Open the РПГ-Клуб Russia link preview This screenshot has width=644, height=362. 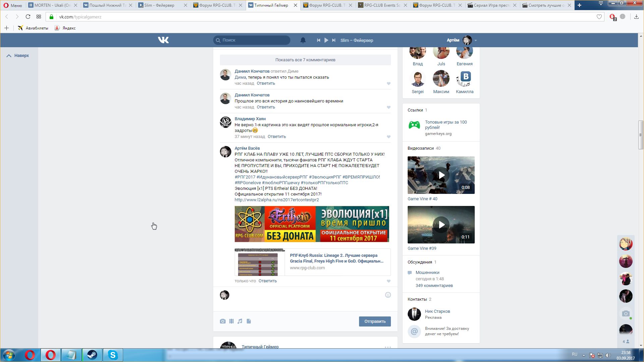(x=312, y=262)
